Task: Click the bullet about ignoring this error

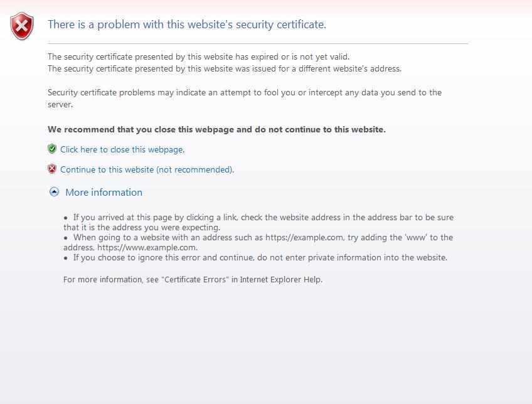Action: (255, 257)
